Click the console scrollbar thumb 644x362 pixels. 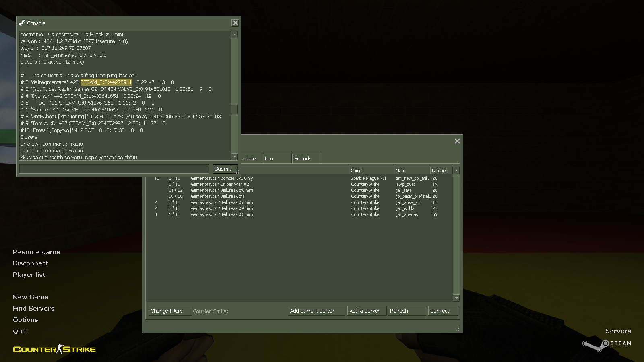pos(235,109)
